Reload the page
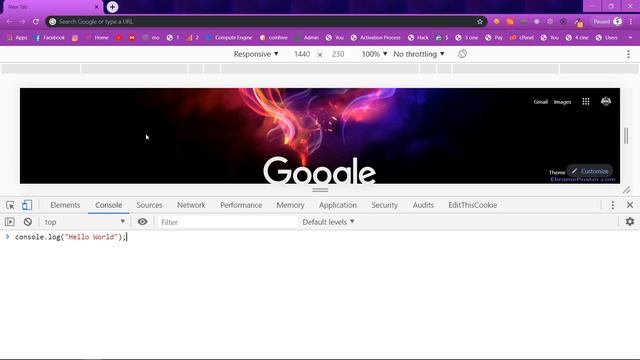640x360 pixels. [36, 22]
